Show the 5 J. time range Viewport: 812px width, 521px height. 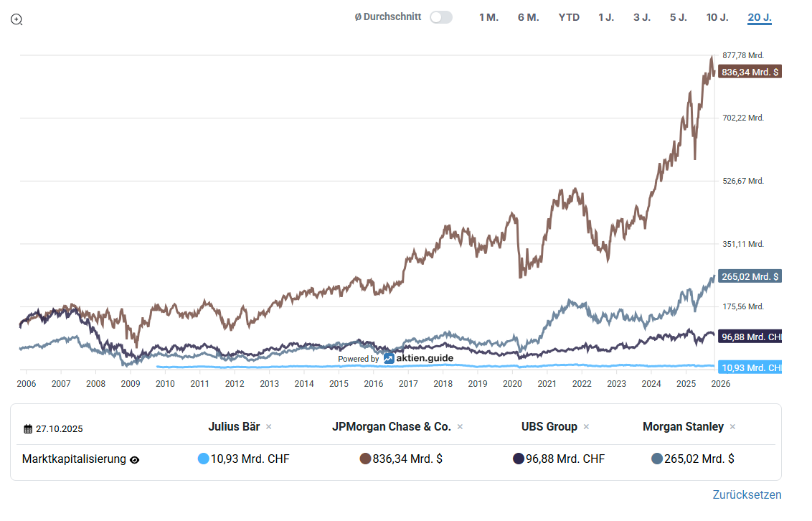pos(678,17)
